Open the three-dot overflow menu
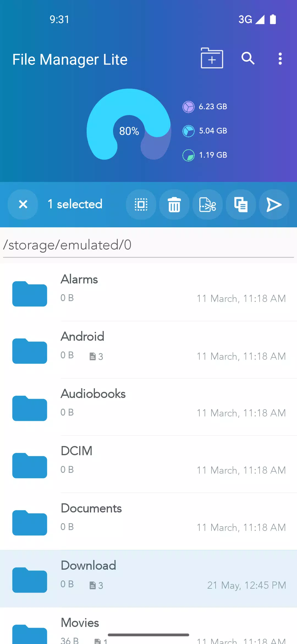 [280, 59]
